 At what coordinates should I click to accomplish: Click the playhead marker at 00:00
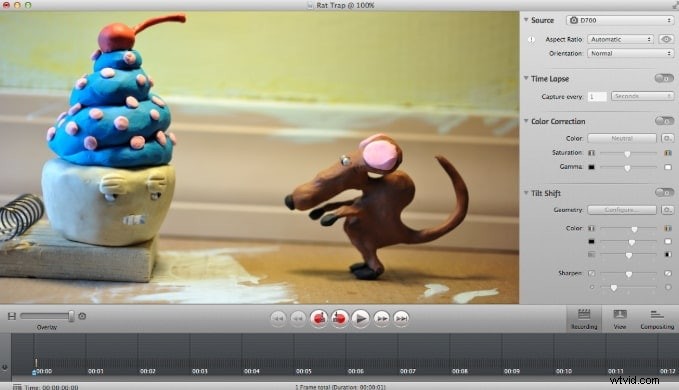coord(34,372)
